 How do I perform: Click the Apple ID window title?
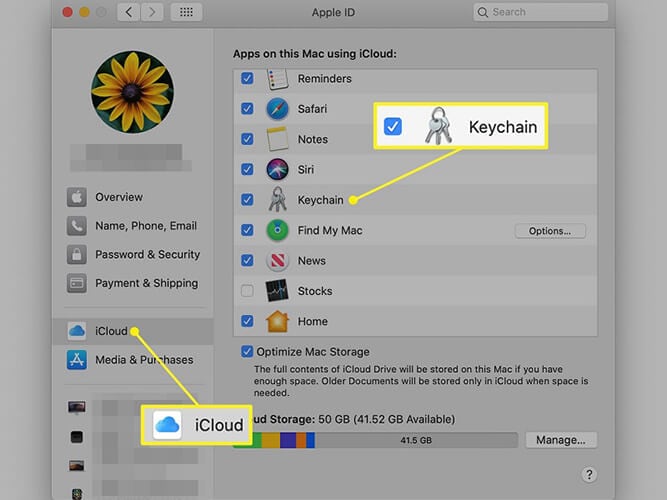(333, 12)
